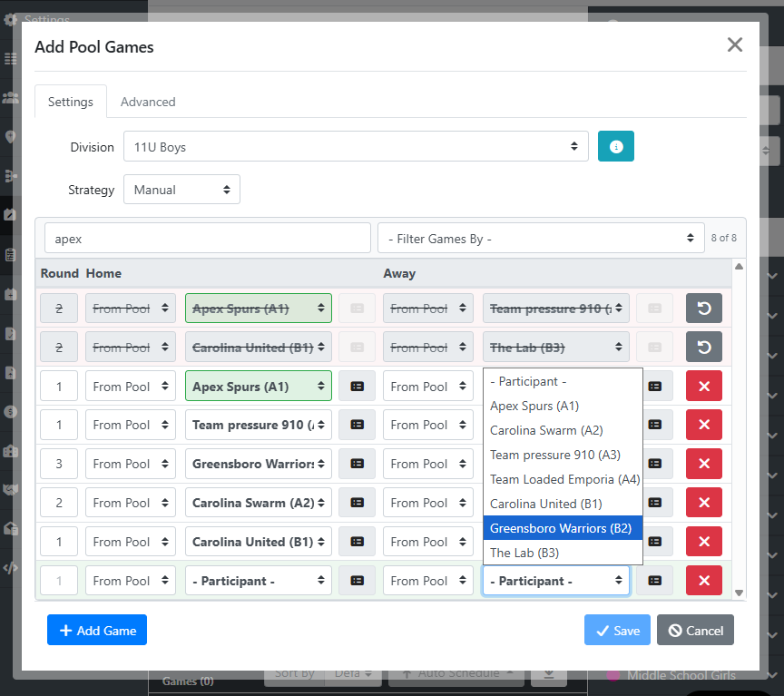The image size is (784, 696).
Task: Click the Round column header
Action: pyautogui.click(x=60, y=273)
